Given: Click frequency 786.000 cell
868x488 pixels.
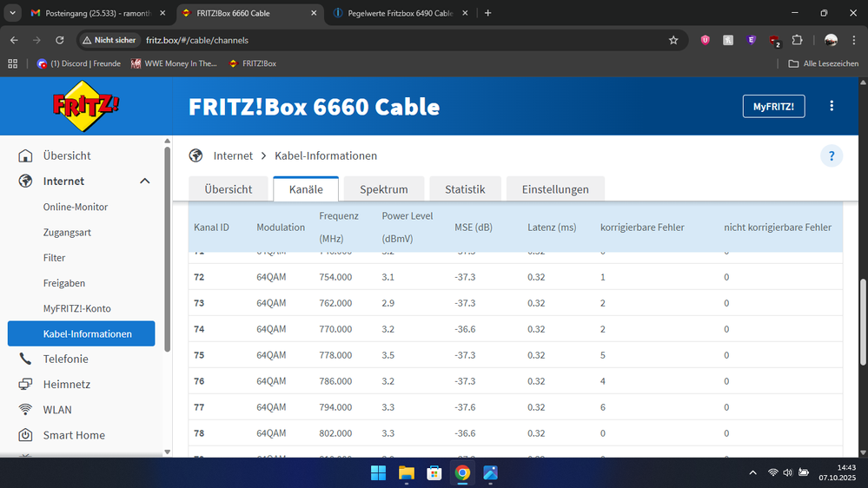Looking at the screenshot, I should pos(335,381).
